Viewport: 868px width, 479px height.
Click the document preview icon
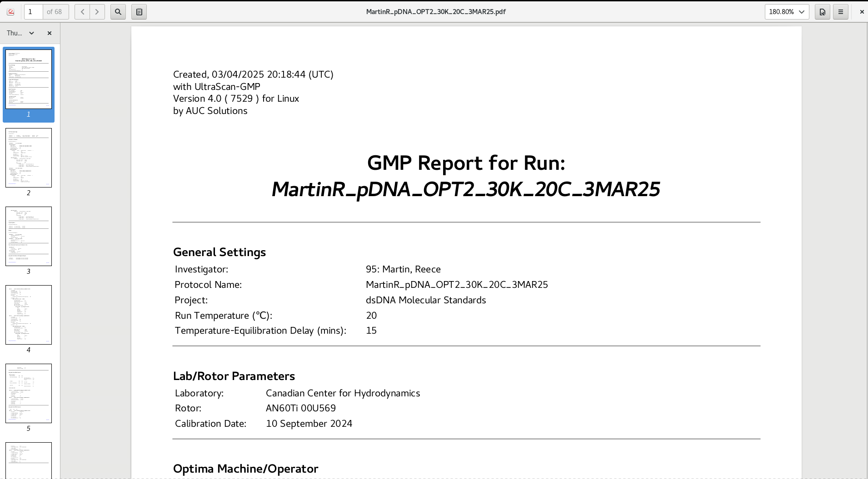click(822, 12)
